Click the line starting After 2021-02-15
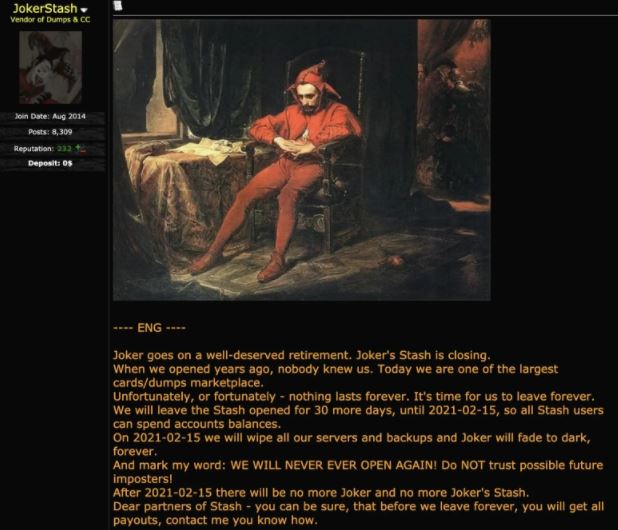 click(x=321, y=493)
